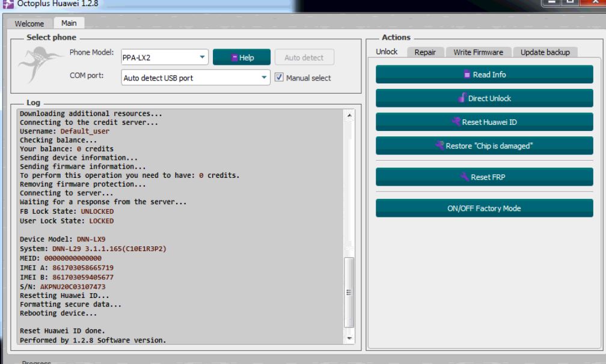Go to the Update backup tab
The width and height of the screenshot is (606, 364).
[545, 52]
